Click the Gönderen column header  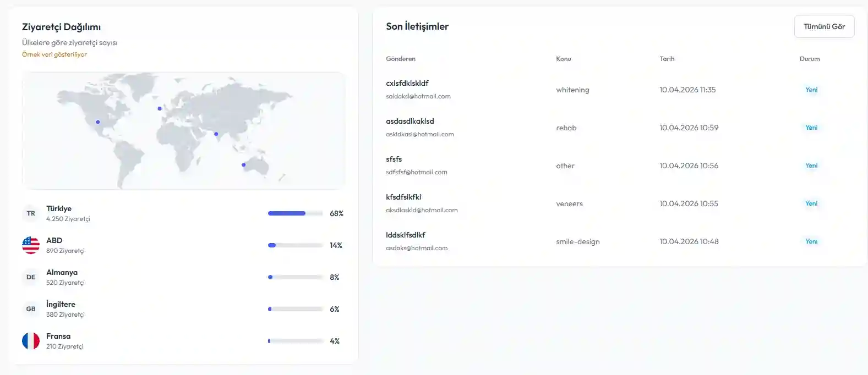tap(401, 59)
